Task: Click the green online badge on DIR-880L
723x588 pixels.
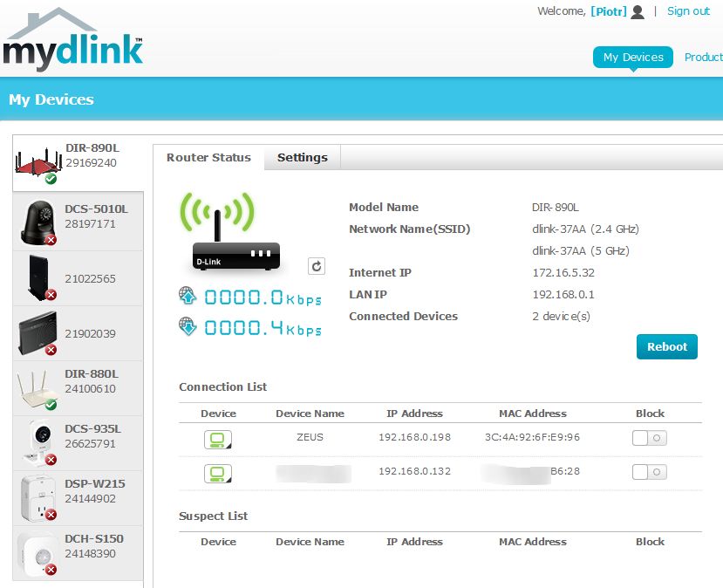Action: 51,405
